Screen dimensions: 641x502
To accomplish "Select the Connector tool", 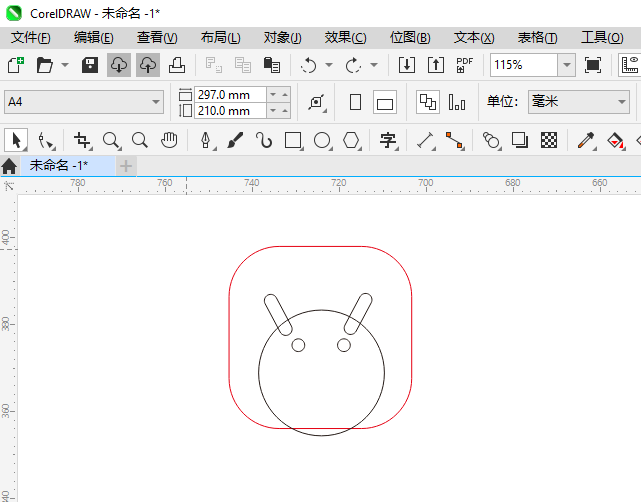I will 455,141.
